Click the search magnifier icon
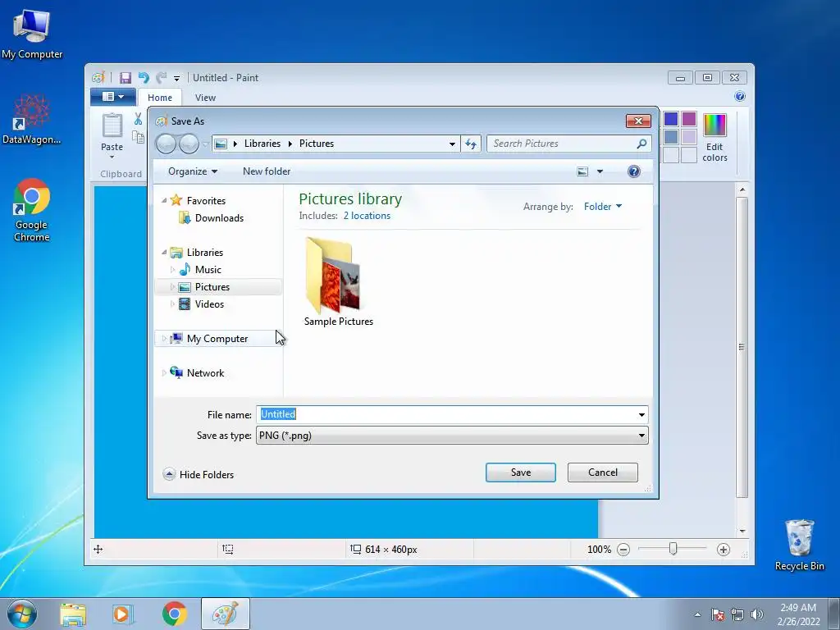Screen dimensions: 840x630 [641, 144]
